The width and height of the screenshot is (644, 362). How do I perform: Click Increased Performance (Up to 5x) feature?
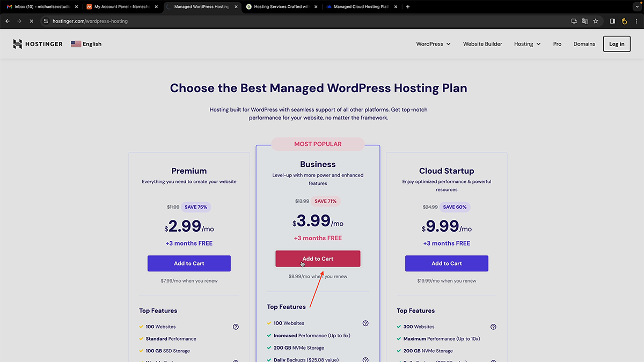pos(312,336)
